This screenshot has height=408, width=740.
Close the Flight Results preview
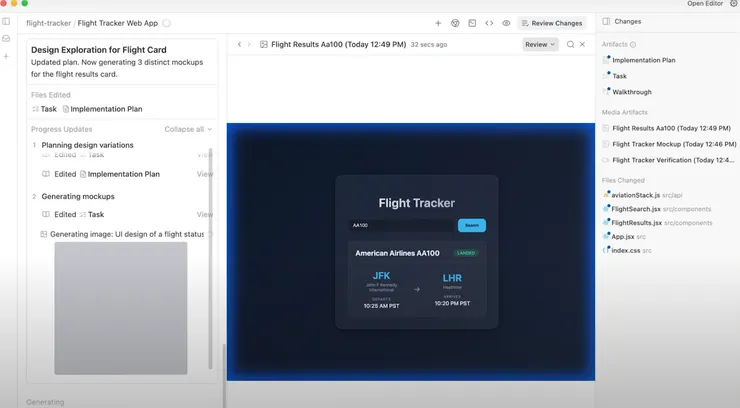582,44
